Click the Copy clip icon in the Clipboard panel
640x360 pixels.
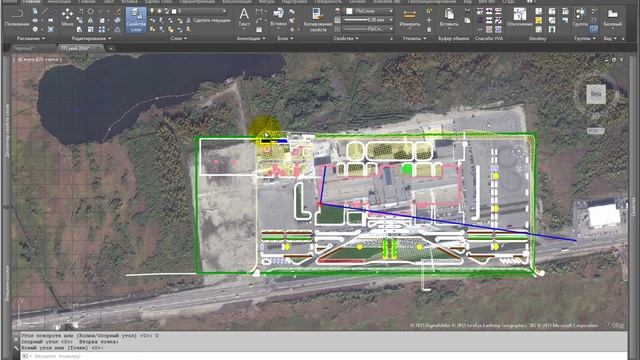click(467, 20)
